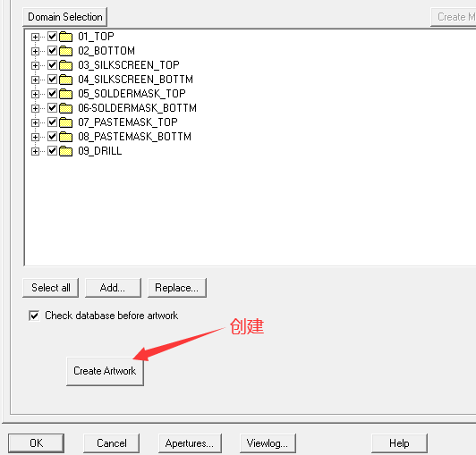This screenshot has width=476, height=455.
Task: Select the 03_SILKSCREEN_TOP folder icon
Action: click(x=66, y=65)
